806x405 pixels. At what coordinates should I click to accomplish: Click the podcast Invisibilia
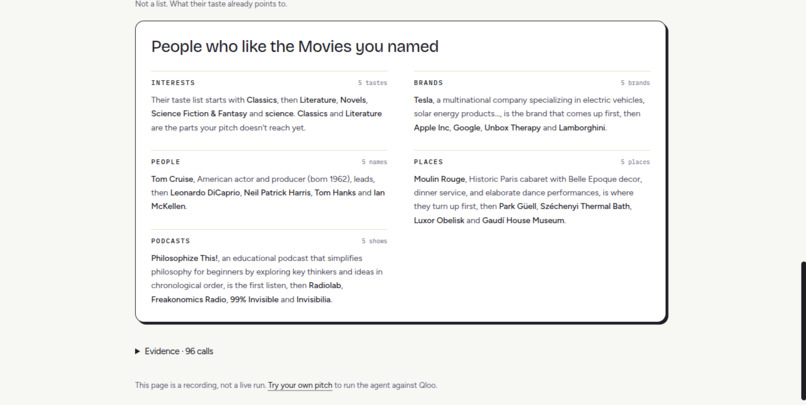313,299
